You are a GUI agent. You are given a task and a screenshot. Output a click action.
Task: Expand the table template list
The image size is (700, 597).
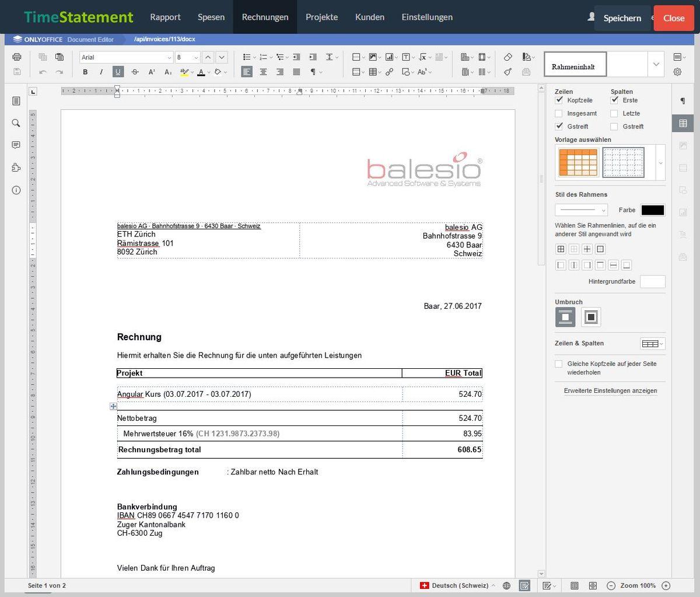tap(660, 162)
